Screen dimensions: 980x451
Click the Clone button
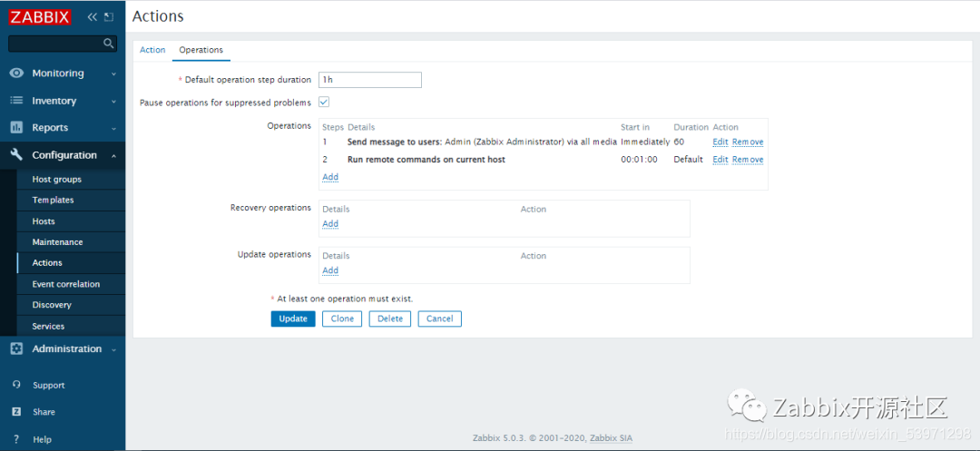coord(342,319)
